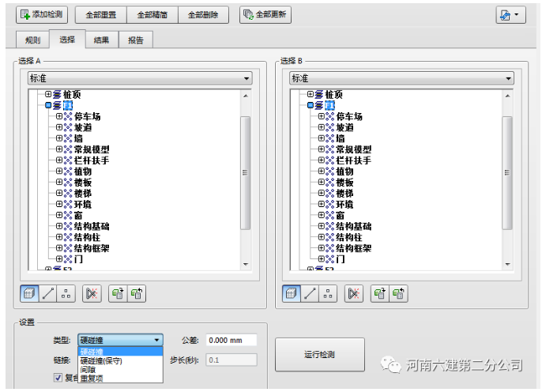This screenshot has width=542, height=392.
Task: Collapse the F1 node in 选择 B
Action: (x=310, y=105)
